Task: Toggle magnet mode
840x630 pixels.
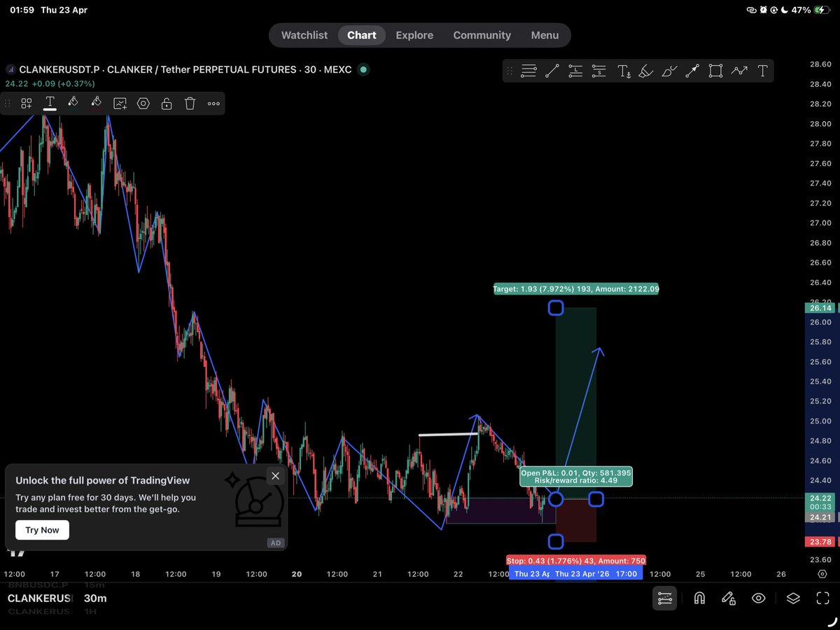Action: (699, 598)
